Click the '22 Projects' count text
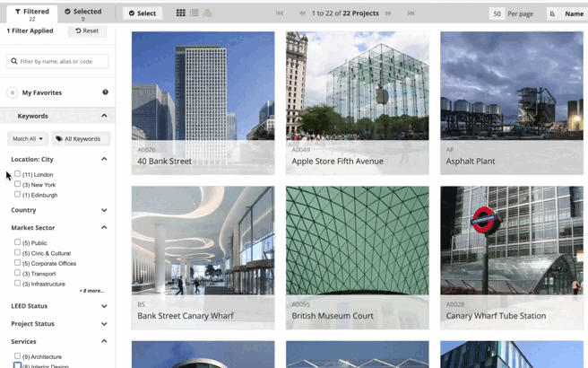 click(x=360, y=13)
